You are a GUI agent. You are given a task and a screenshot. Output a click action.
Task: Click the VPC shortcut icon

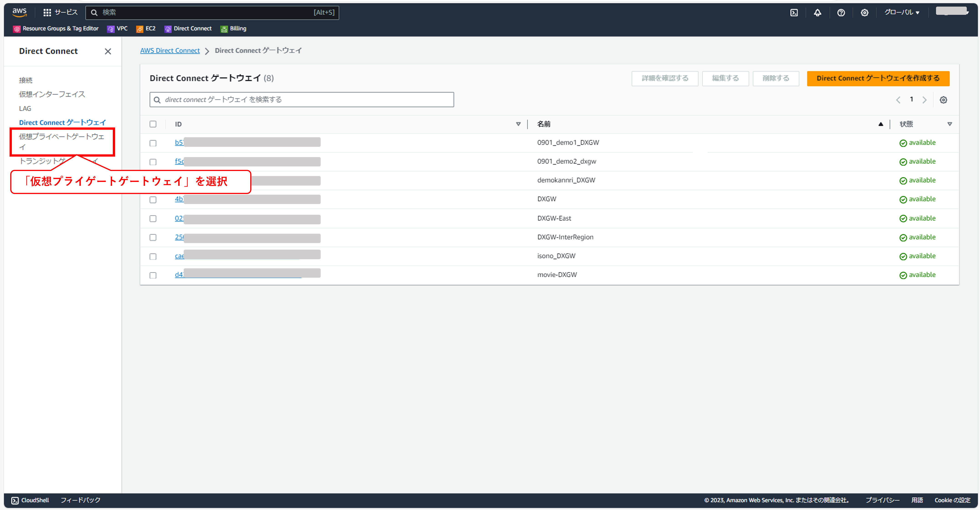111,29
